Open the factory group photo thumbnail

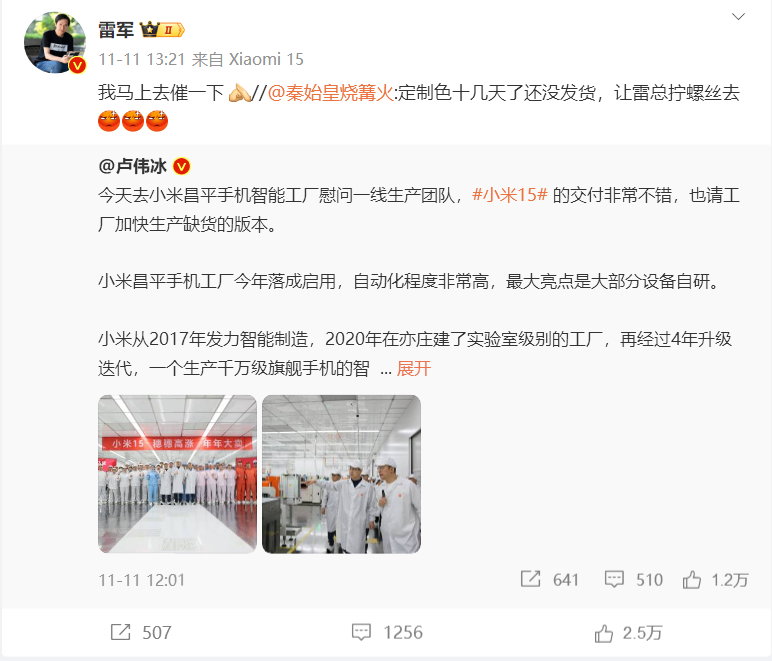click(177, 474)
